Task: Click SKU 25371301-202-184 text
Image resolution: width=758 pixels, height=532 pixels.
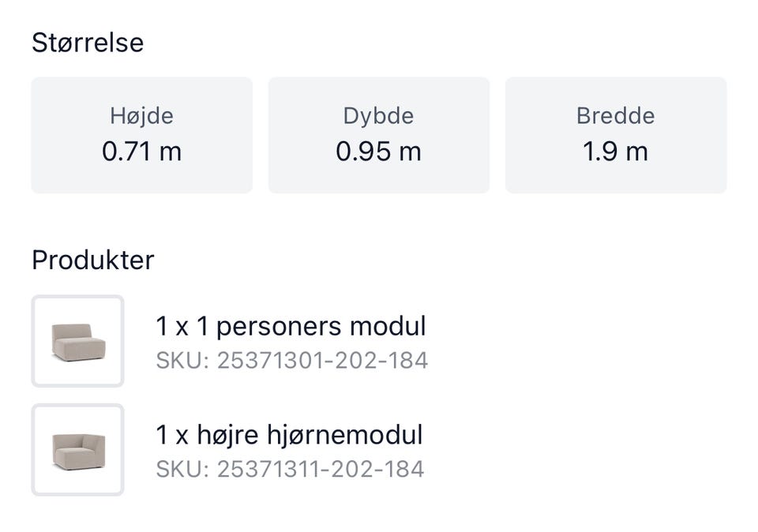Action: coord(291,361)
